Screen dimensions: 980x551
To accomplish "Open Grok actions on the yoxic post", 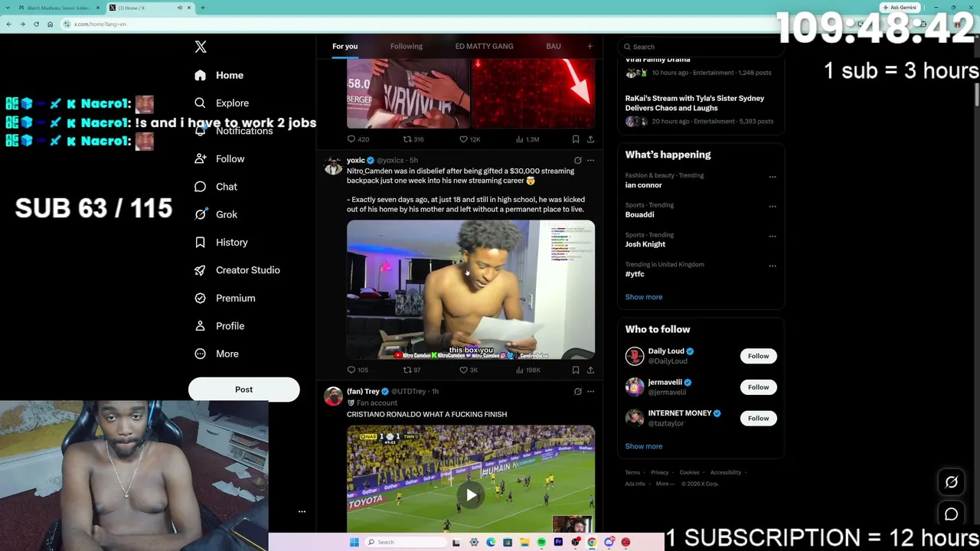I will (x=578, y=161).
